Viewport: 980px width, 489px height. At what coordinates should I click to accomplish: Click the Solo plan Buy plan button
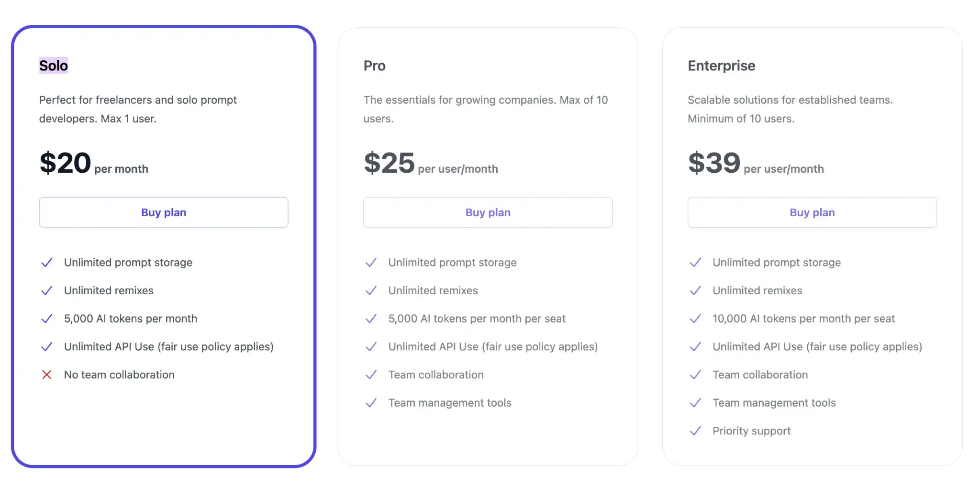pos(164,212)
